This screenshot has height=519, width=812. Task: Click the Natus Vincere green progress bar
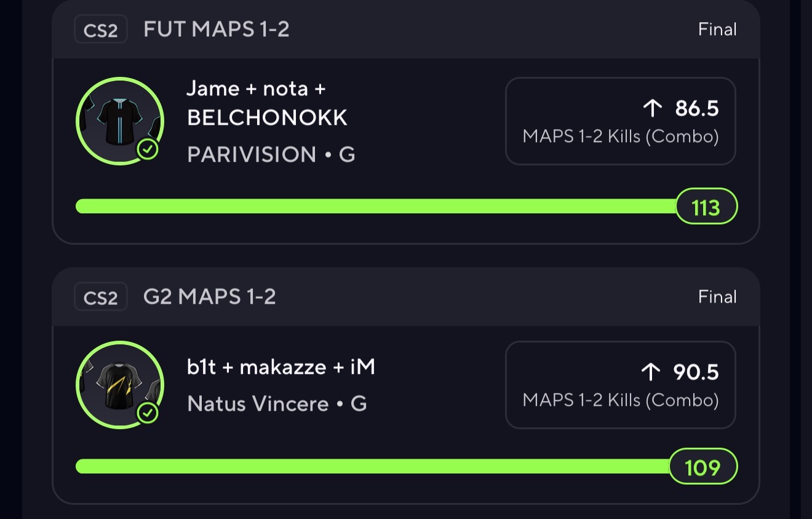pos(372,467)
